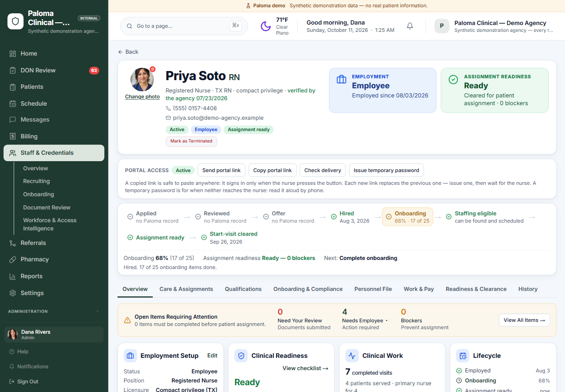Viewport: 565px width, 392px height.
Task: Open Messages in the sidebar
Action: pyautogui.click(x=54, y=119)
